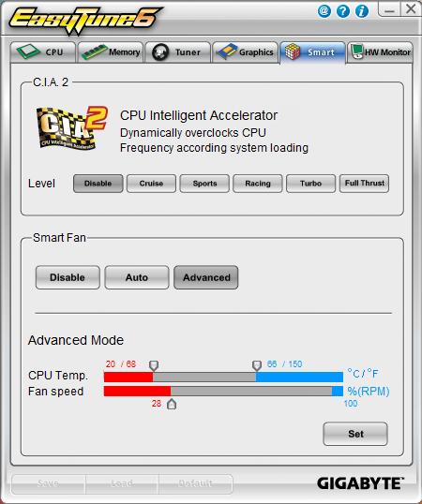Disable the Smart Fan
Screen dimensions: 422x504
point(68,277)
